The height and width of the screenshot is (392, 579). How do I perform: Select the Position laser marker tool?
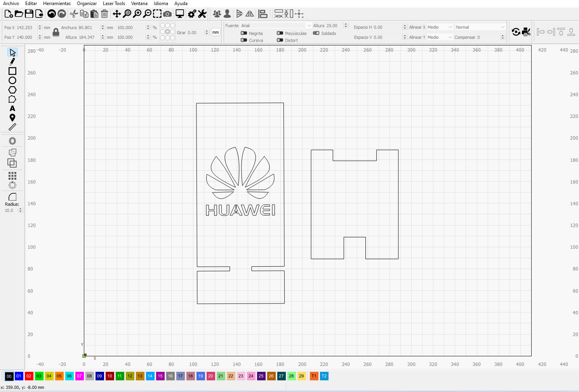click(12, 118)
